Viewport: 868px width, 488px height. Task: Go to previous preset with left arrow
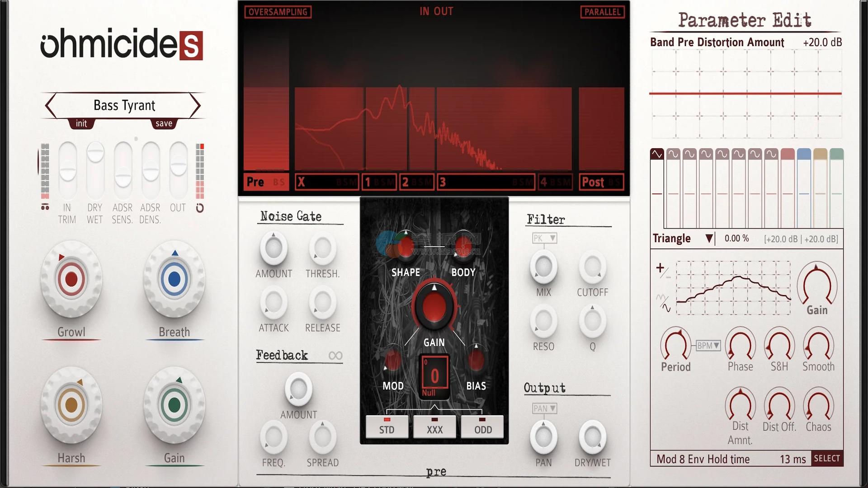[51, 106]
